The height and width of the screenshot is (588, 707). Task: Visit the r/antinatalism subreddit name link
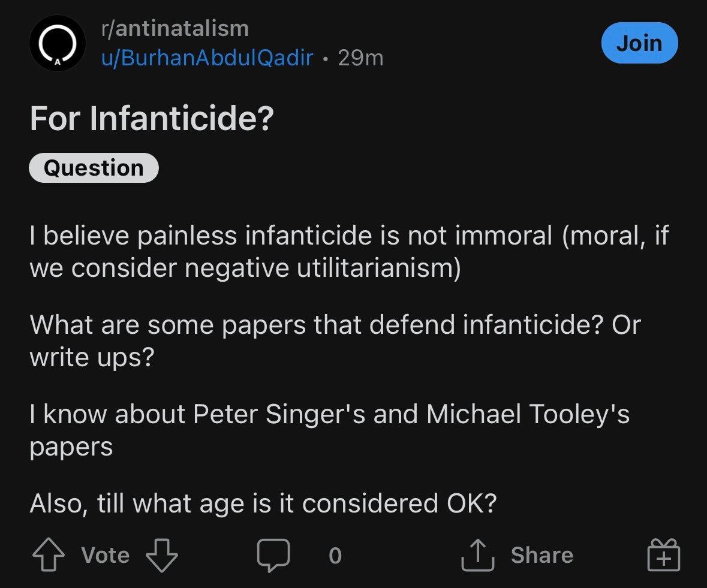(x=175, y=28)
